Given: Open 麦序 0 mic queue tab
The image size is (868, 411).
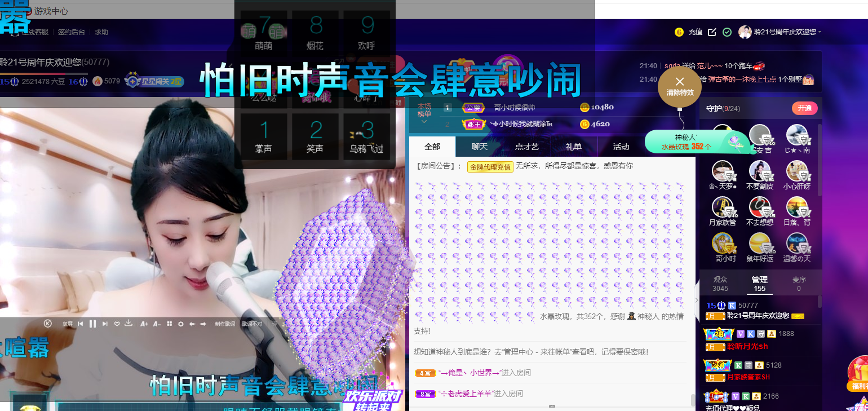Looking at the screenshot, I should pyautogui.click(x=799, y=284).
